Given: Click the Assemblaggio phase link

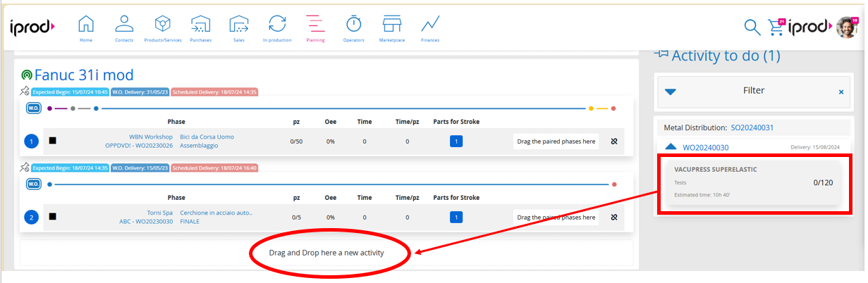Looking at the screenshot, I should [199, 145].
